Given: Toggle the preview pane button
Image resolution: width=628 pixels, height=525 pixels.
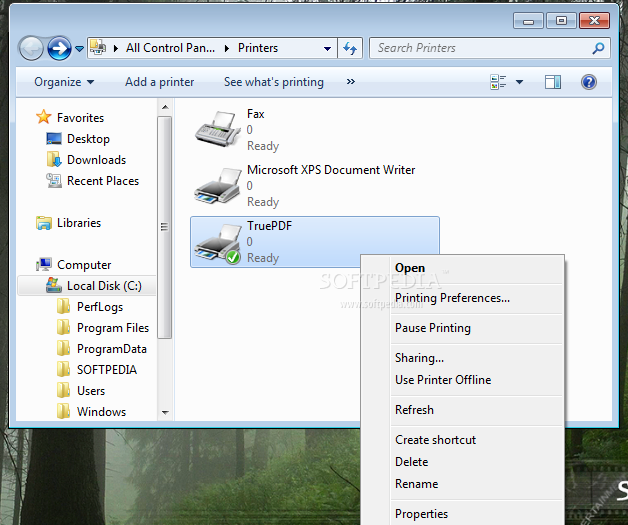Looking at the screenshot, I should [x=553, y=82].
